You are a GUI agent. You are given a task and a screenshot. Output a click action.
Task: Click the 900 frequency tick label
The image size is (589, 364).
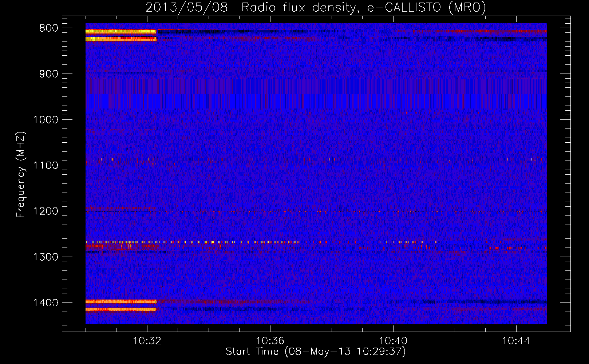(x=49, y=74)
